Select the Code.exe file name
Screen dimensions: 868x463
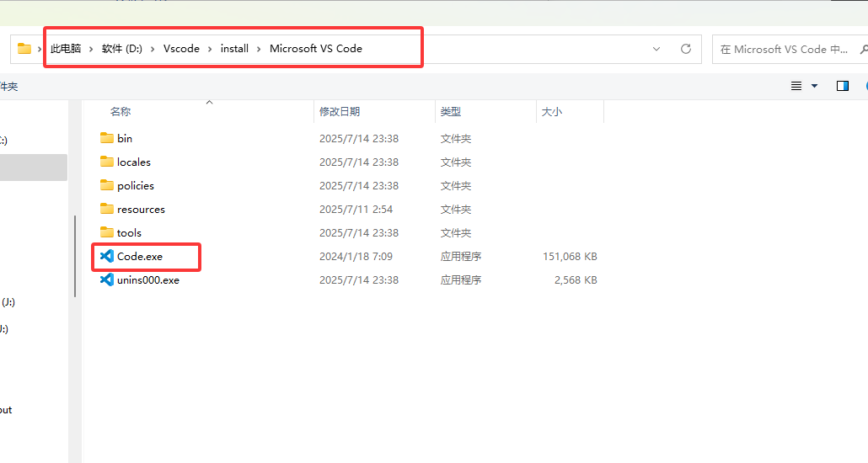click(140, 257)
